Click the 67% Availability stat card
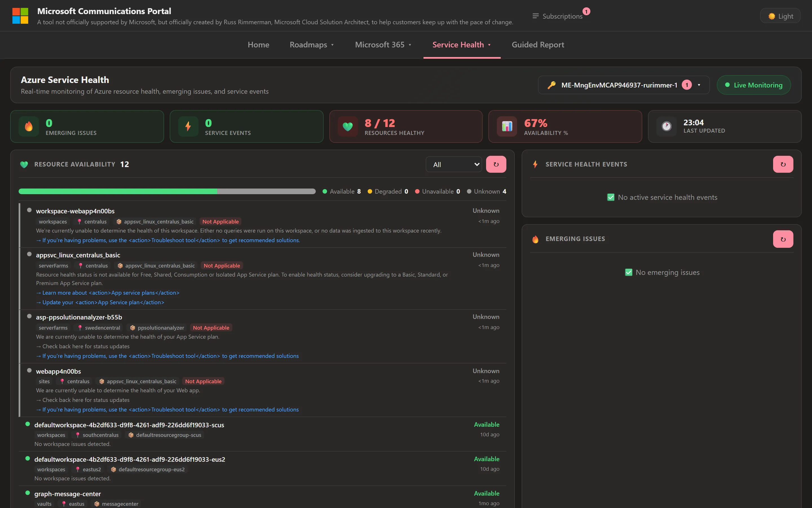The image size is (812, 508). click(x=565, y=126)
